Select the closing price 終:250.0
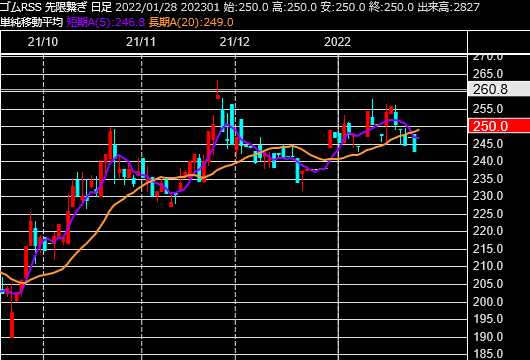 click(391, 7)
